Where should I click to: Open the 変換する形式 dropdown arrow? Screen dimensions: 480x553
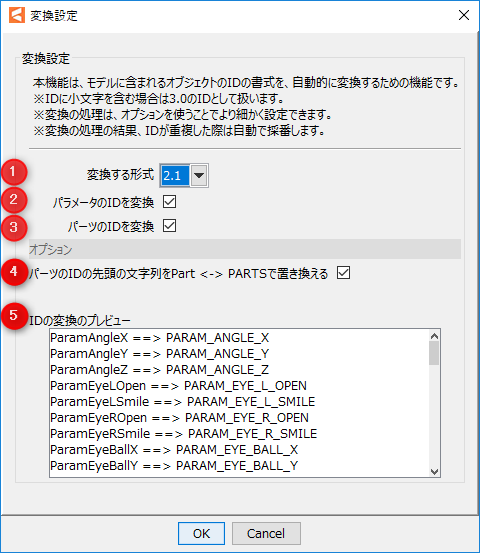199,175
